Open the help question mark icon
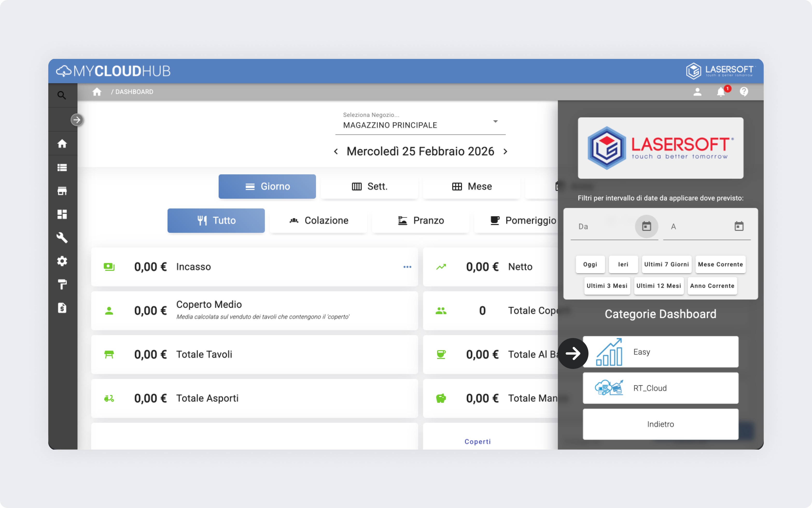 click(744, 92)
